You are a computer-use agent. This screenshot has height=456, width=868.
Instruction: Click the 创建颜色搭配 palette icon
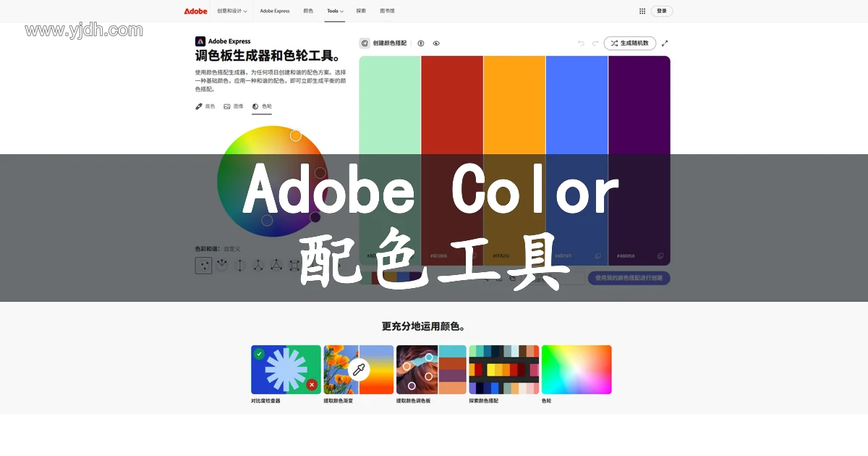tap(365, 43)
